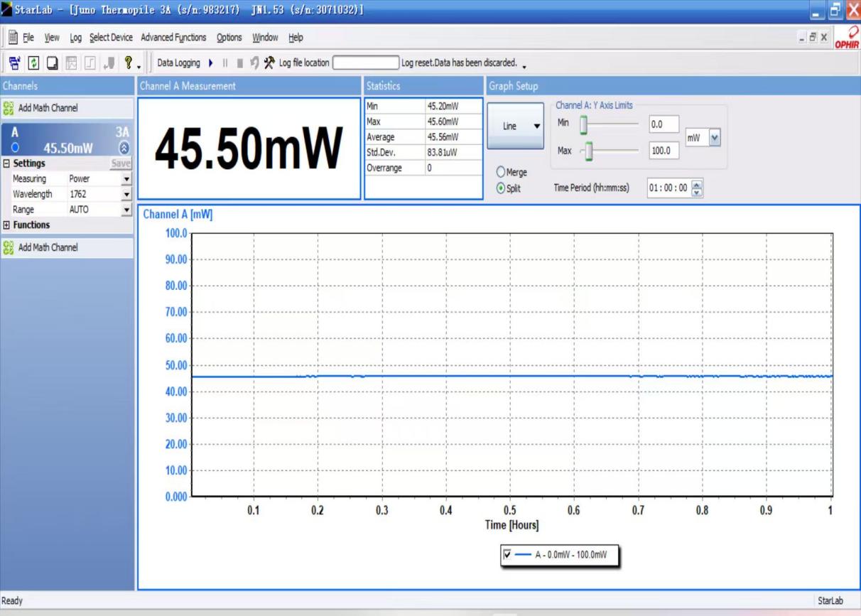
Task: Click the first toolbar icon with blue windows
Action: 13,63
